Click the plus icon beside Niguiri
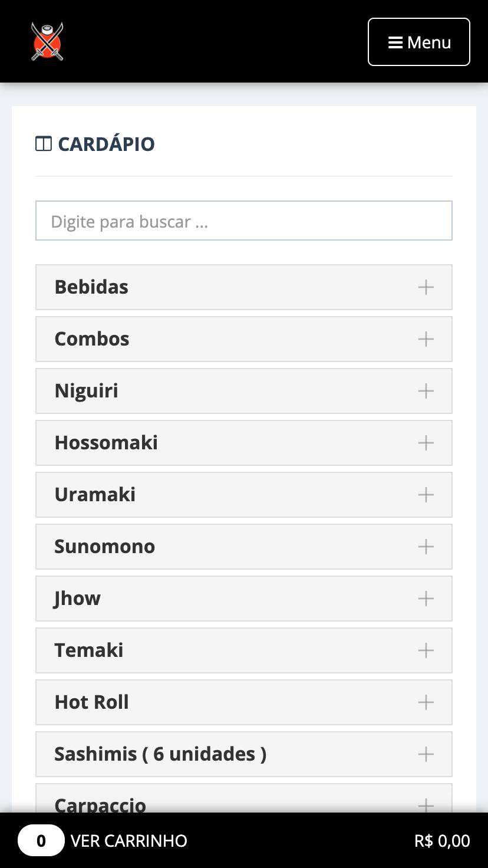Viewport: 488px width, 868px height. point(426,391)
